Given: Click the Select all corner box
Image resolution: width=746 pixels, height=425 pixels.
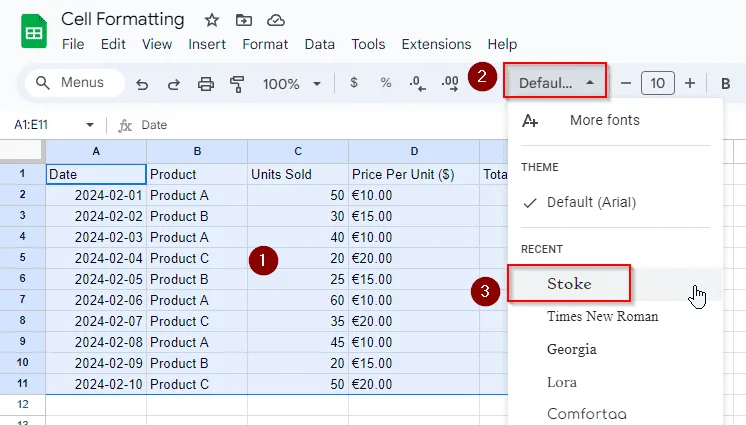Looking at the screenshot, I should pyautogui.click(x=22, y=151).
